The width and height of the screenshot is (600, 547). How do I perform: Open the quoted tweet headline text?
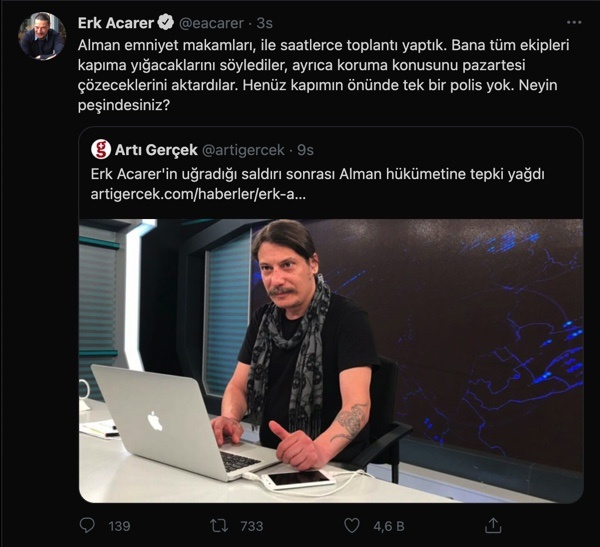pyautogui.click(x=317, y=174)
